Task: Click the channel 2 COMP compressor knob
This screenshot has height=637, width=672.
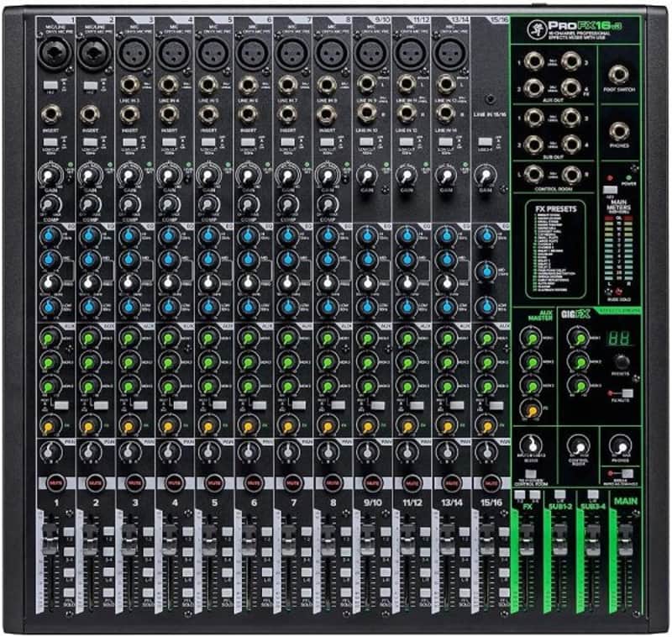Action: tap(90, 204)
